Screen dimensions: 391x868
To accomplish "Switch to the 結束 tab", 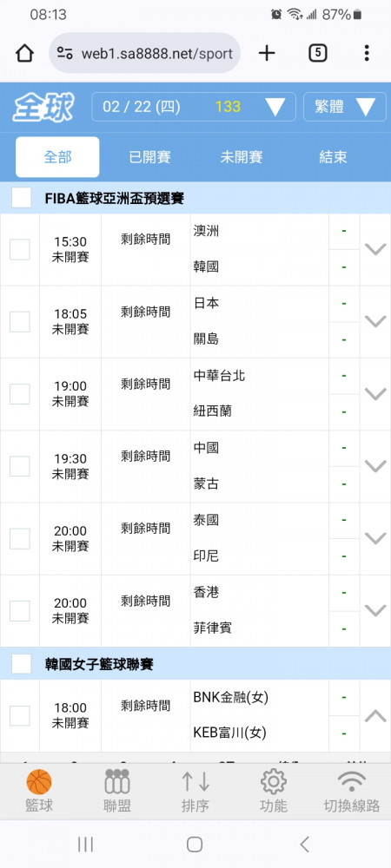I will tap(333, 157).
